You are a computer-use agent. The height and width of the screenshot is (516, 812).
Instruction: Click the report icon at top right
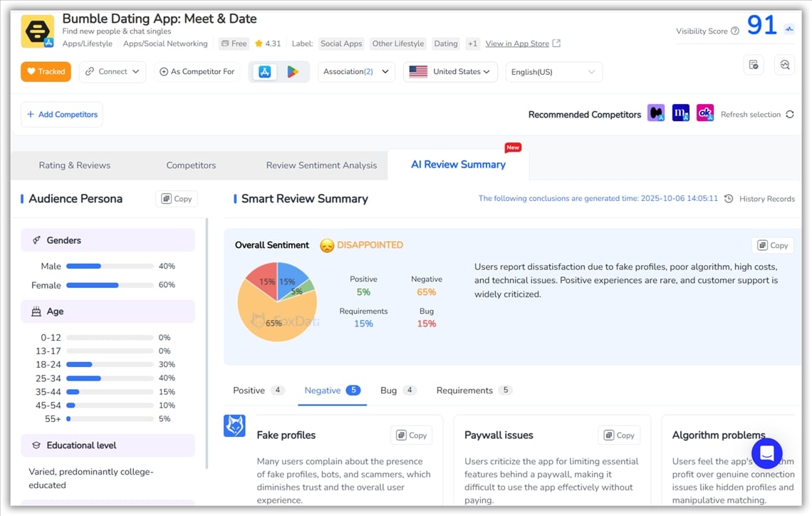point(754,65)
